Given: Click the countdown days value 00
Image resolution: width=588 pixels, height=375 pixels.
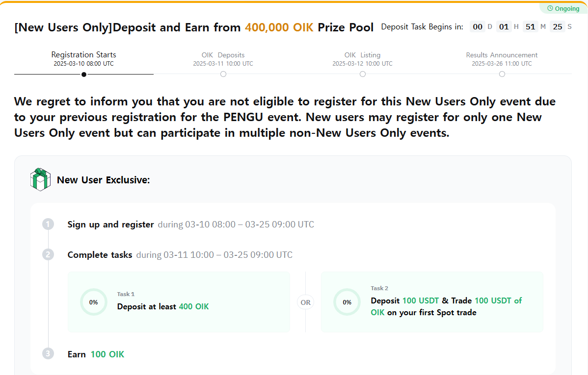Looking at the screenshot, I should coord(478,26).
